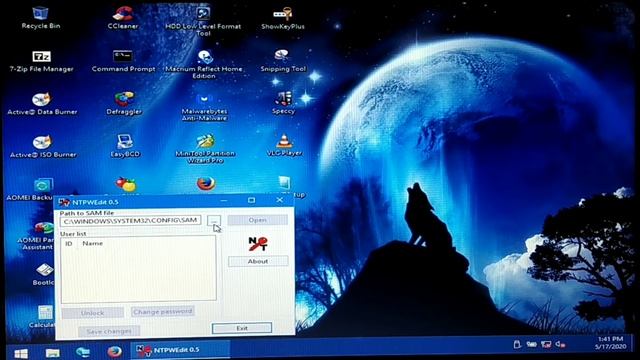The image size is (640, 360).
Task: Launch ShowKeyPlus desktop shortcut
Action: point(282,18)
